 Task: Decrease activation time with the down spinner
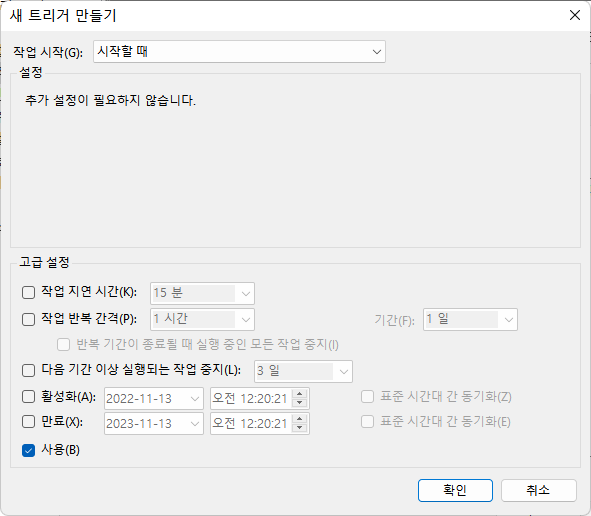(300, 403)
